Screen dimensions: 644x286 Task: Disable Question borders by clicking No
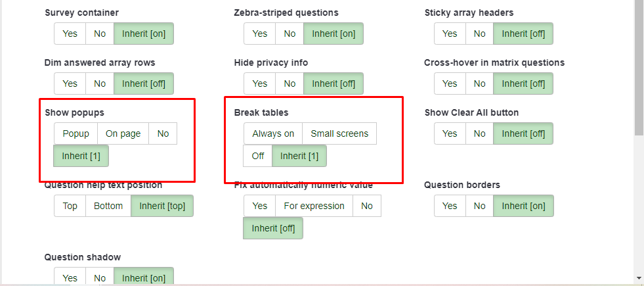pyautogui.click(x=479, y=206)
